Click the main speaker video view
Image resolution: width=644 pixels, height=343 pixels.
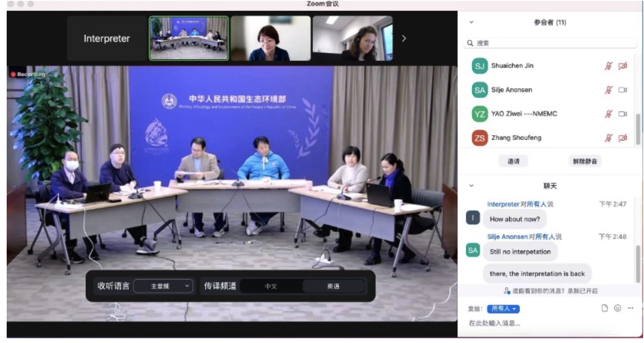tap(232, 194)
